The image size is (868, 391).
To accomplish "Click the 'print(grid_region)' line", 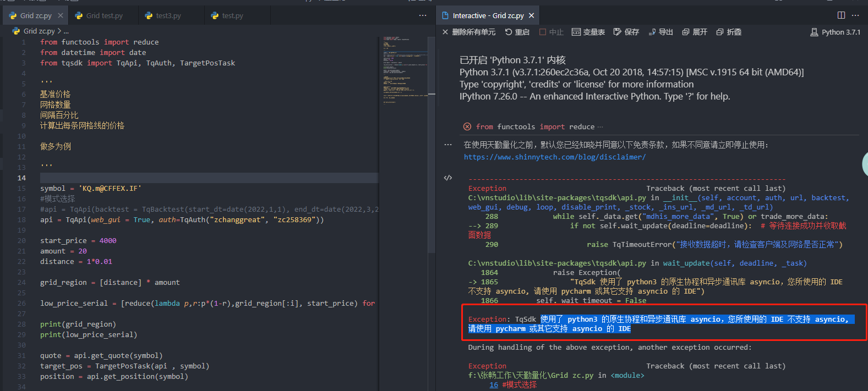I will (78, 324).
